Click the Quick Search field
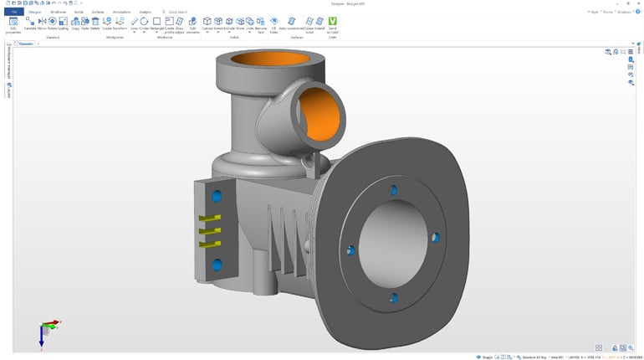Screen dimensions: 644x360 tap(178, 12)
